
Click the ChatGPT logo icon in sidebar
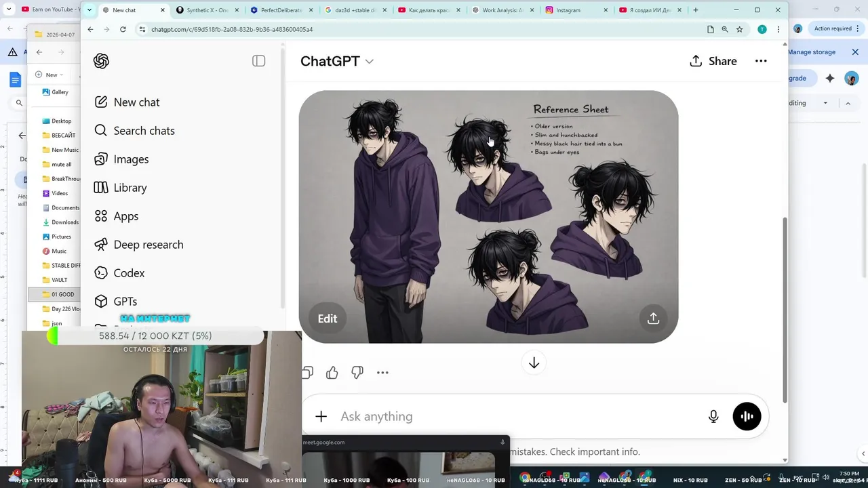pos(101,61)
